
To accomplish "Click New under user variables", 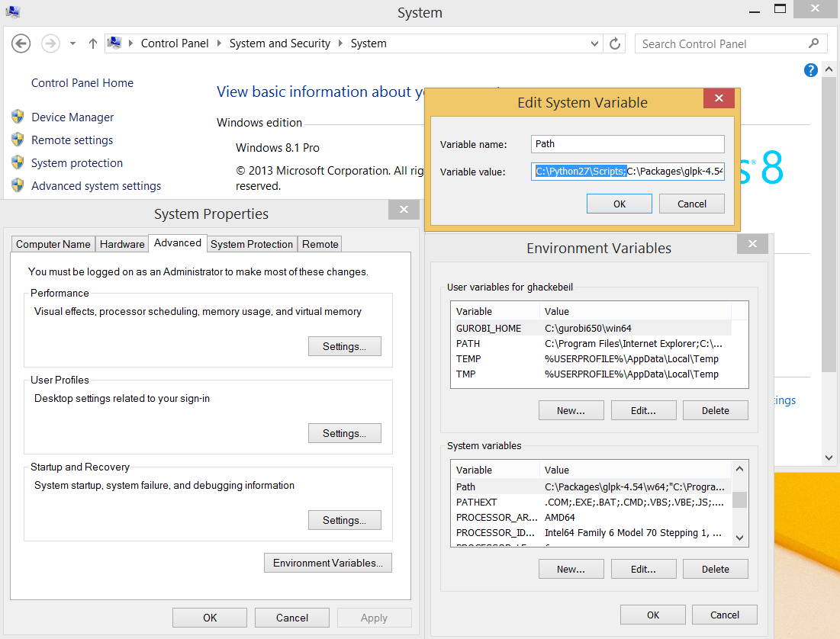I will coord(571,411).
